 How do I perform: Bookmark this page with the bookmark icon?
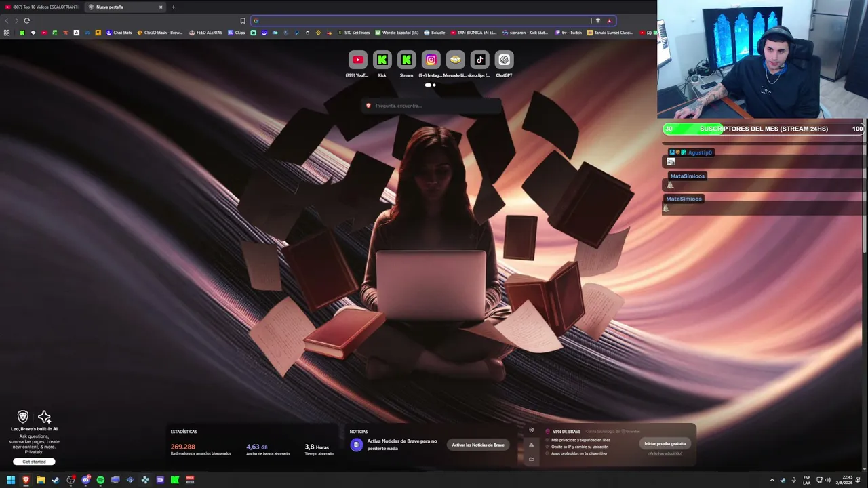point(243,20)
